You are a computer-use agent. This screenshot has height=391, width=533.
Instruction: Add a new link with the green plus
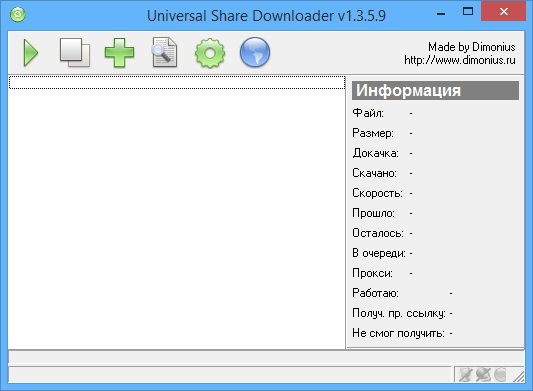pyautogui.click(x=119, y=52)
